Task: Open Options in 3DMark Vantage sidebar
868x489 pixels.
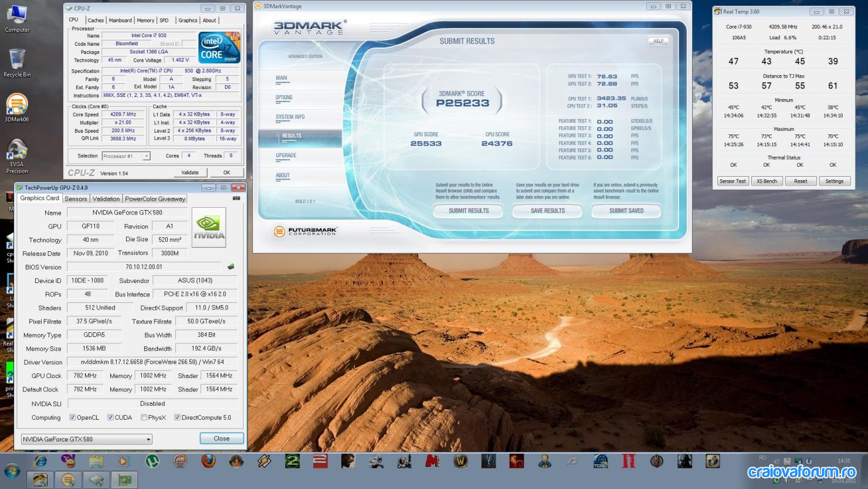Action: (284, 97)
